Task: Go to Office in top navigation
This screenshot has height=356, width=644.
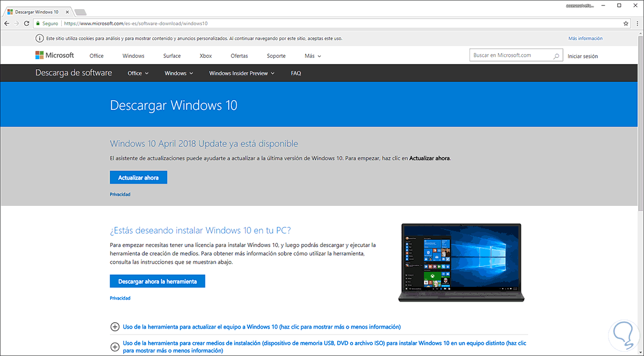Action: [97, 56]
